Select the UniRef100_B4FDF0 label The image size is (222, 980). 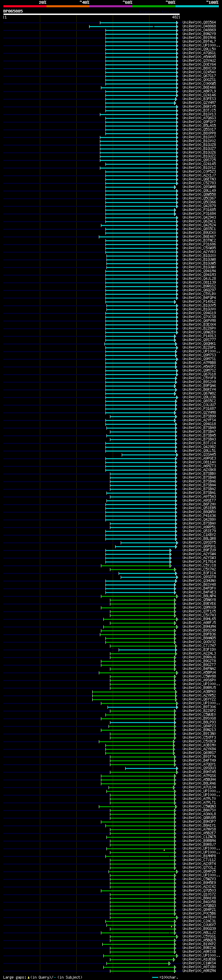(x=199, y=589)
